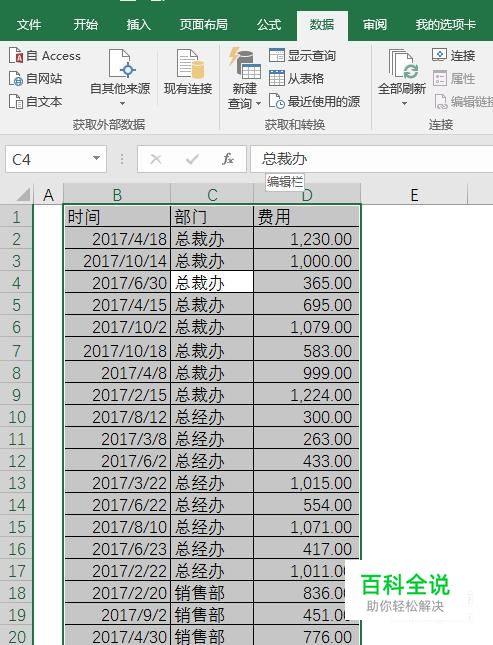Expand the 自其他来源 dropdown arrow

point(122,104)
